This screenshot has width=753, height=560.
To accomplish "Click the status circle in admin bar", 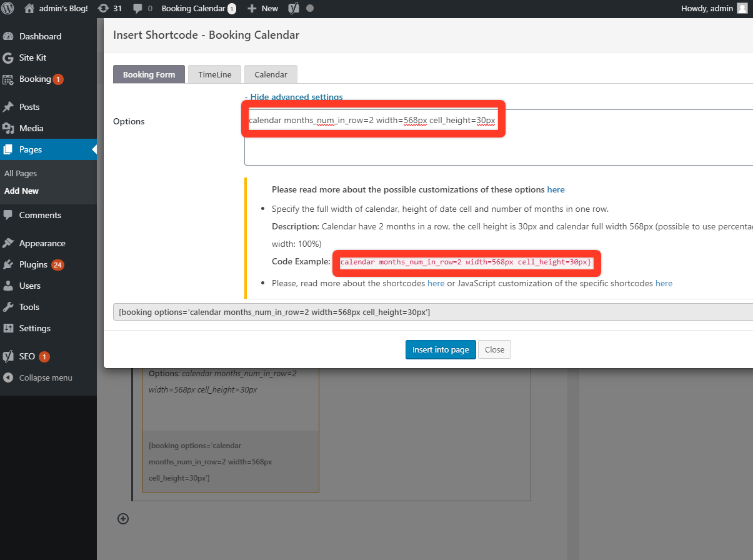I will (x=310, y=9).
